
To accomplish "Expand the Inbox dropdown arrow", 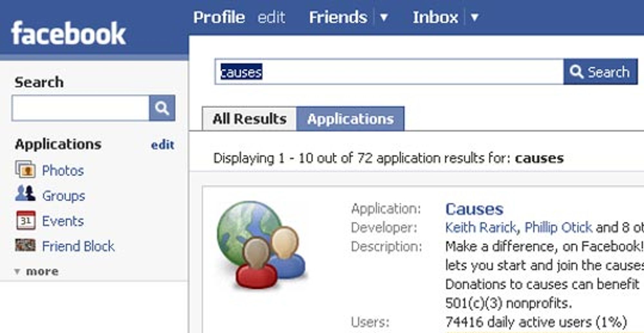I will tap(475, 17).
